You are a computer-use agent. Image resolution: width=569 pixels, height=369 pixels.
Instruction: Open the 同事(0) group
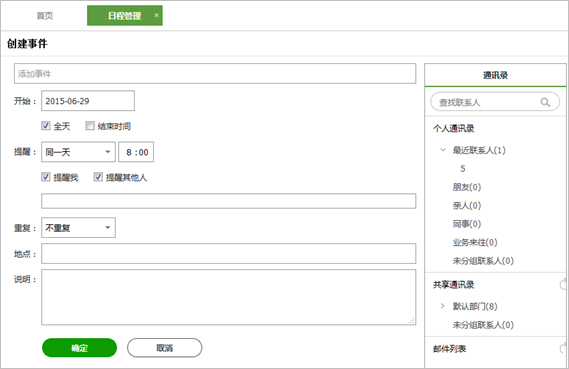pyautogui.click(x=467, y=224)
